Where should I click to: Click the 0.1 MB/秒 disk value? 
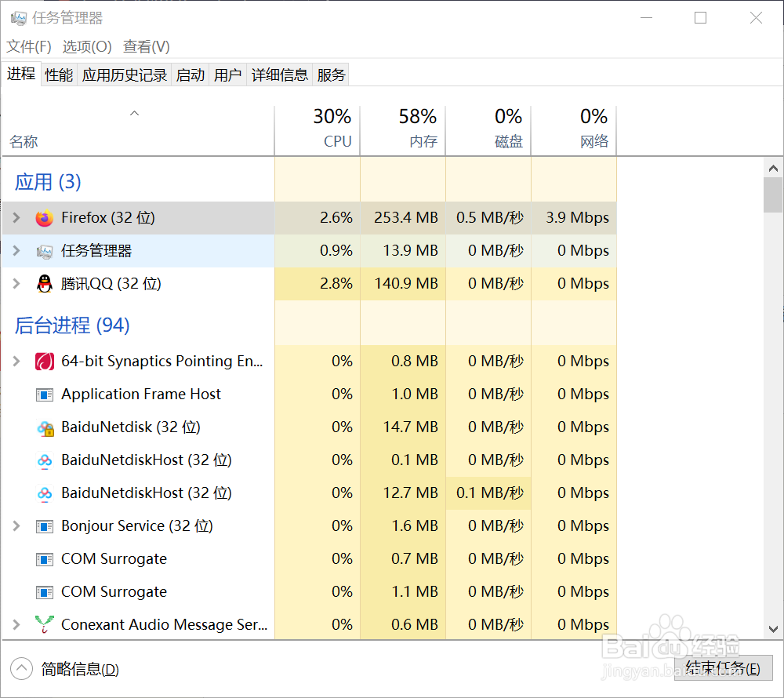pos(490,493)
